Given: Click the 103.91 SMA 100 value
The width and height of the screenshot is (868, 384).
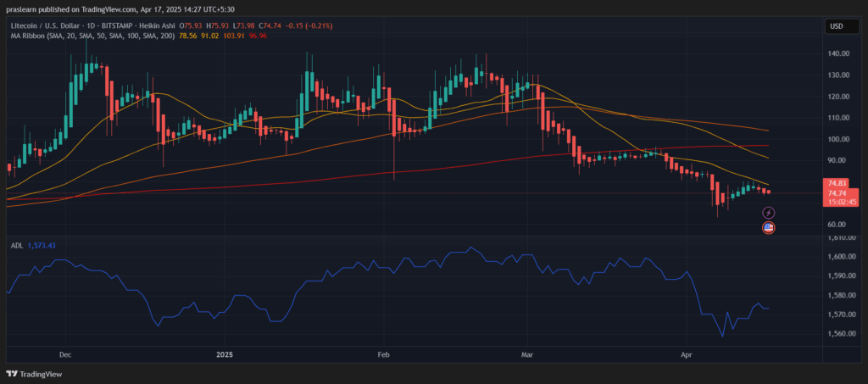Looking at the screenshot, I should (x=232, y=36).
